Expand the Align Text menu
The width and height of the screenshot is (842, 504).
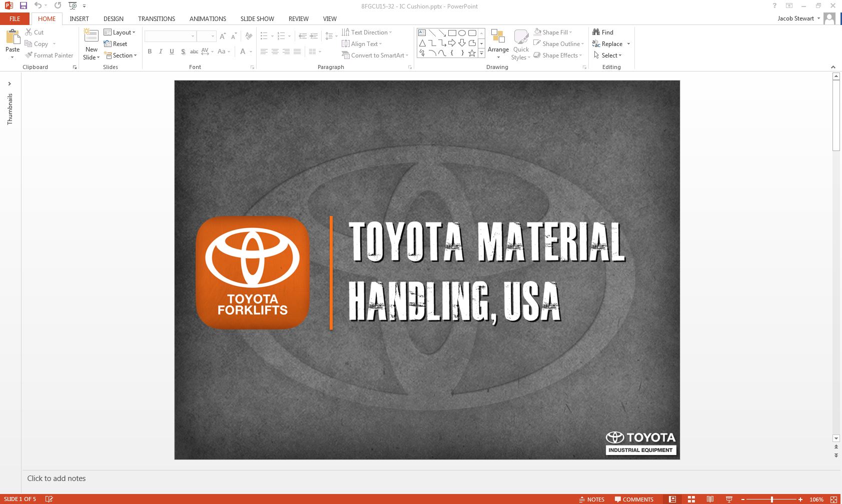click(362, 44)
